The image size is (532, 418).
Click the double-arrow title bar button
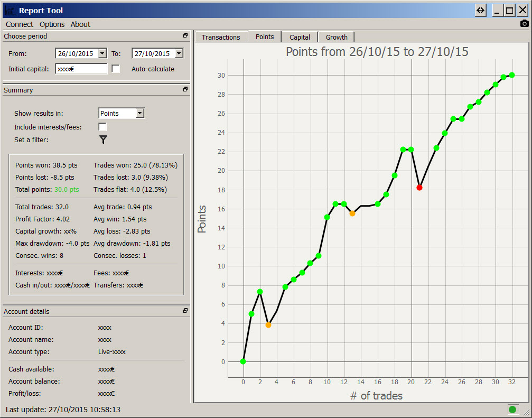click(480, 10)
